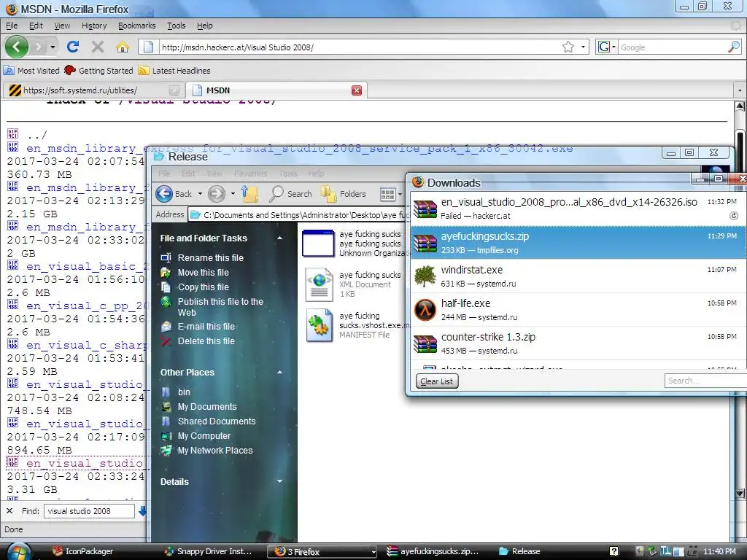Open parent directory ../ link
The height and width of the screenshot is (560, 747).
(36, 136)
